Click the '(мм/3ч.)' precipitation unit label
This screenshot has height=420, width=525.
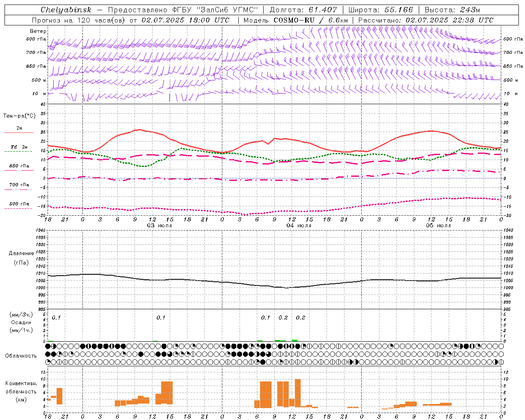21,315
